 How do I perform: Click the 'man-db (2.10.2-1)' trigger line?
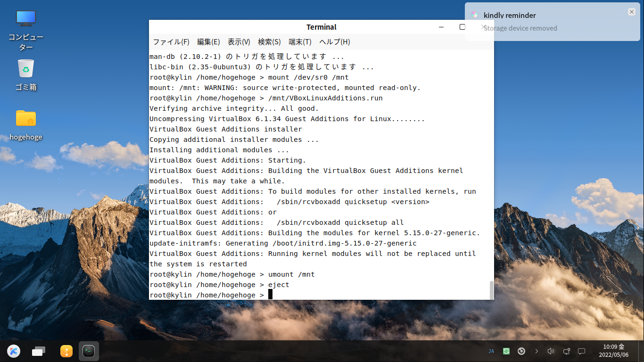click(x=247, y=57)
